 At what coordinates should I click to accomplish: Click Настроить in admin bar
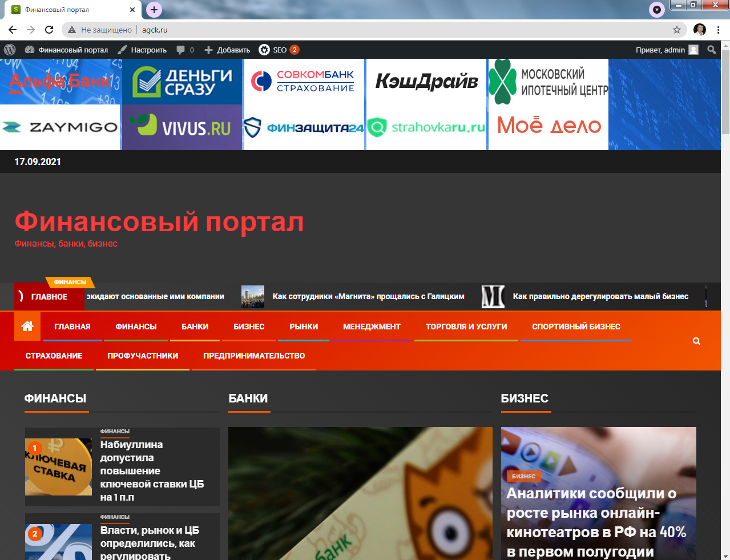click(142, 50)
